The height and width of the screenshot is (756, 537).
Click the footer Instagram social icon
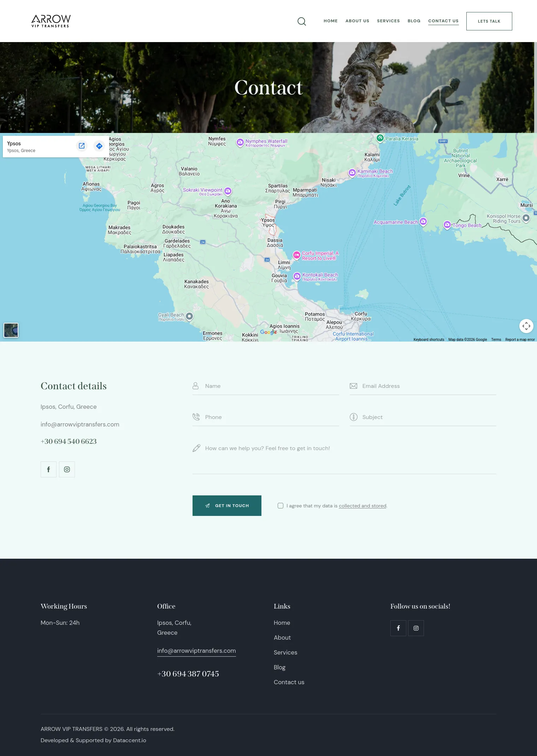[x=416, y=628]
